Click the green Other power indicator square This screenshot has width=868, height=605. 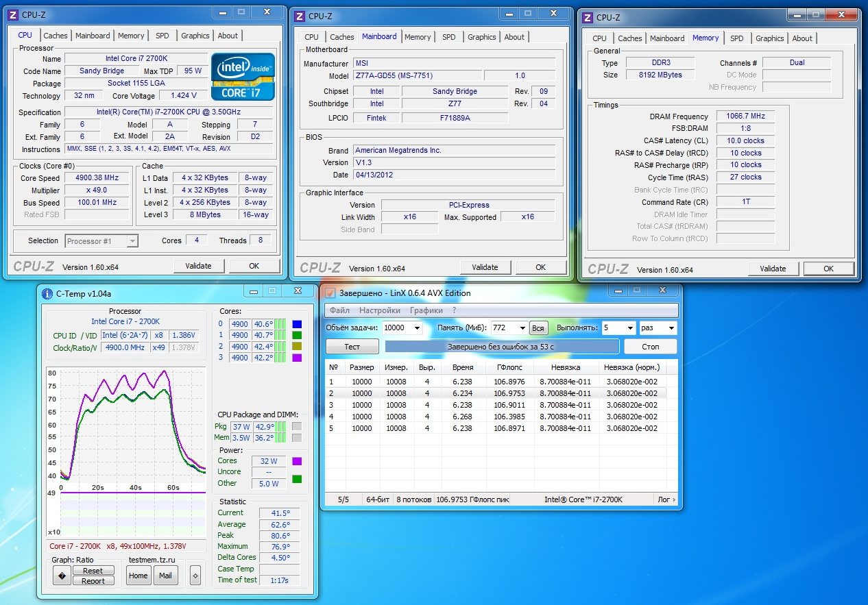297,480
